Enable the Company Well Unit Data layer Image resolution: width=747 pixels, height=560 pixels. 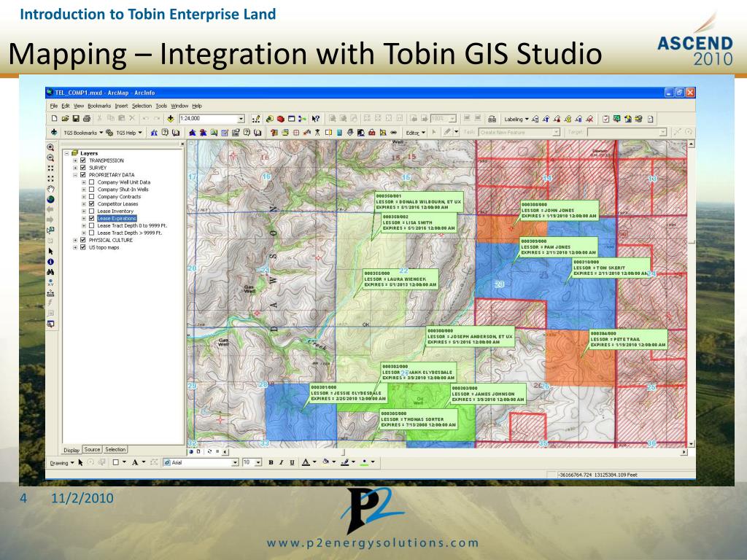(x=91, y=182)
